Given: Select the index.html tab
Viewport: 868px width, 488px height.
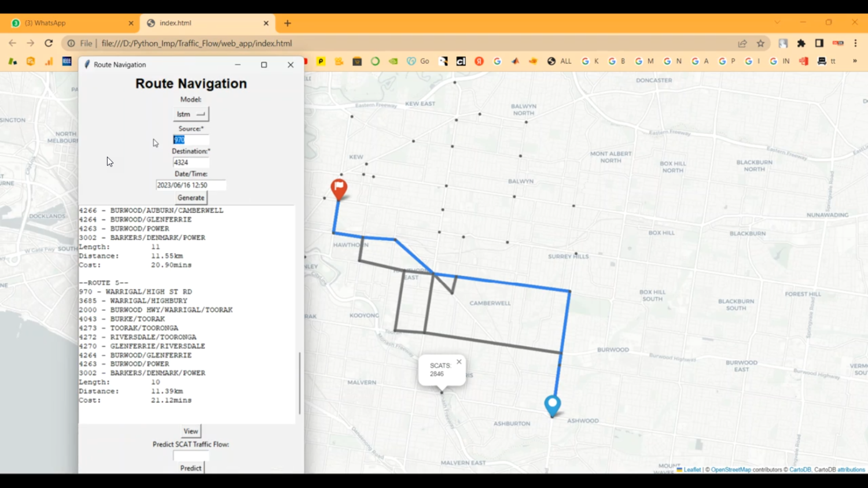Looking at the screenshot, I should coord(203,23).
